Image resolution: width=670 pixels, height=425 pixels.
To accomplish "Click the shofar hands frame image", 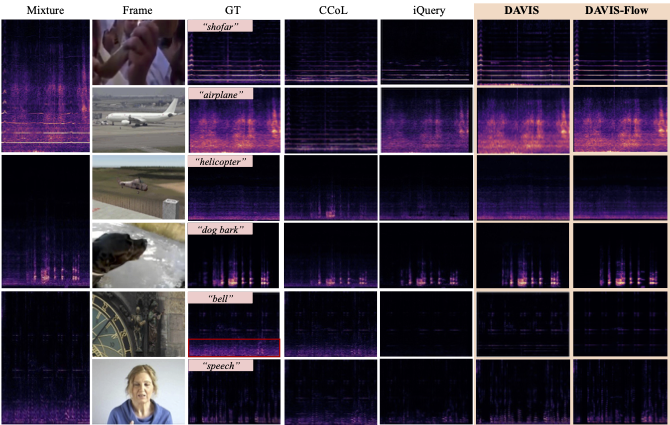I will (138, 51).
